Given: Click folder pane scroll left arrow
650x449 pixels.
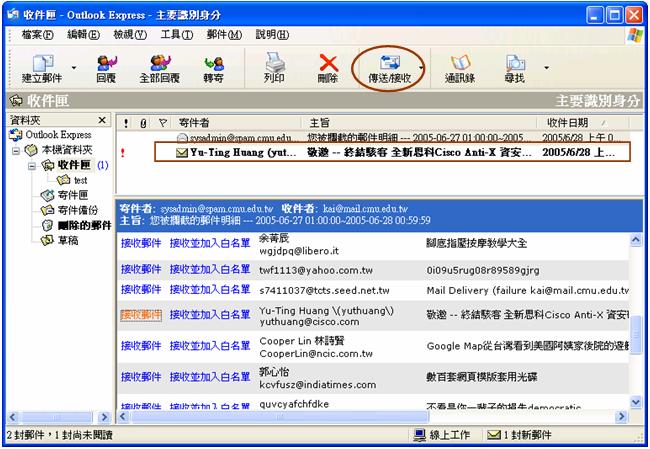Looking at the screenshot, I should point(12,417).
